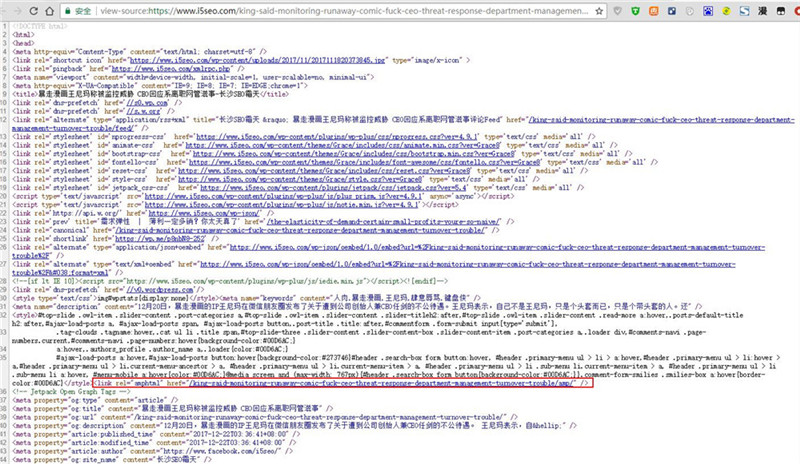Image resolution: width=800 pixels, height=464 pixels.
Task: Open the 漫 character extension icon
Action: [x=763, y=11]
